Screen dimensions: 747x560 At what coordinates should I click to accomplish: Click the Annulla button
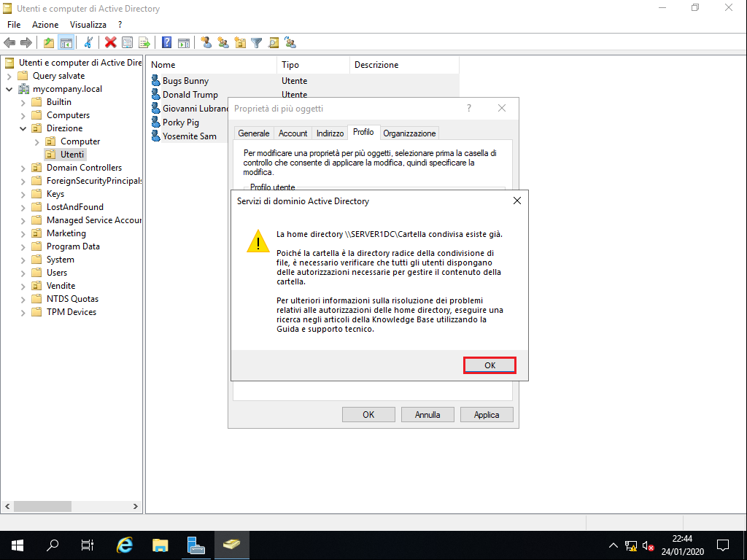427,415
